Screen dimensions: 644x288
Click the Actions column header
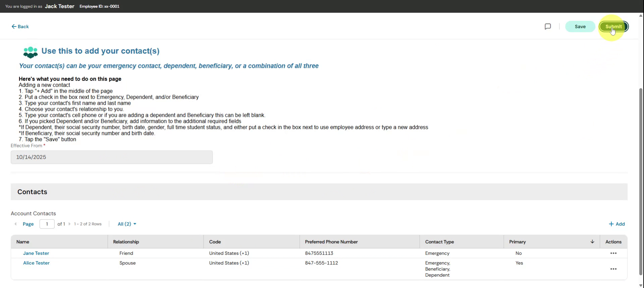coord(613,242)
